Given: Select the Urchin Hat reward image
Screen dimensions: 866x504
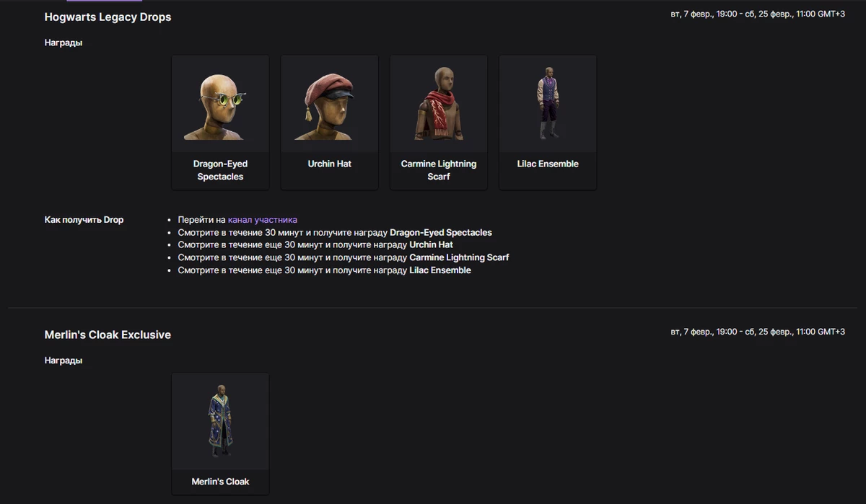Looking at the screenshot, I should point(329,104).
